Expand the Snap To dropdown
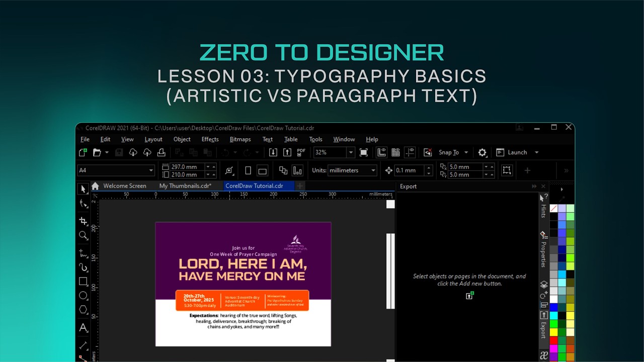Screen dimensions: 644x362 pyautogui.click(x=466, y=152)
